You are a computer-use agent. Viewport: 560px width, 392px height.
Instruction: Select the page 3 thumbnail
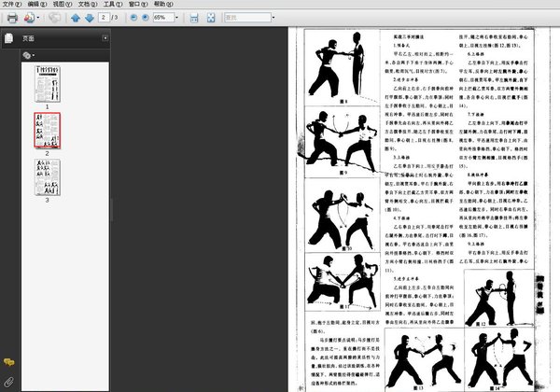(48, 177)
